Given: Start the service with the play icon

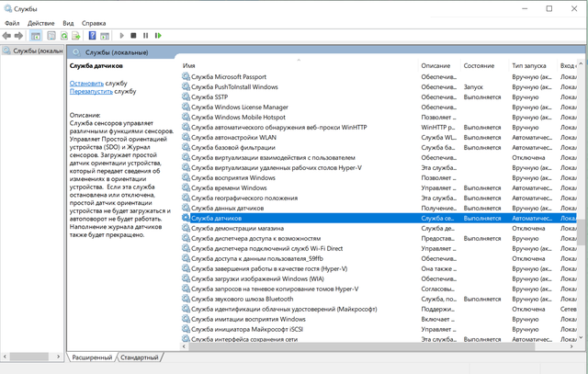Looking at the screenshot, I should tap(121, 36).
